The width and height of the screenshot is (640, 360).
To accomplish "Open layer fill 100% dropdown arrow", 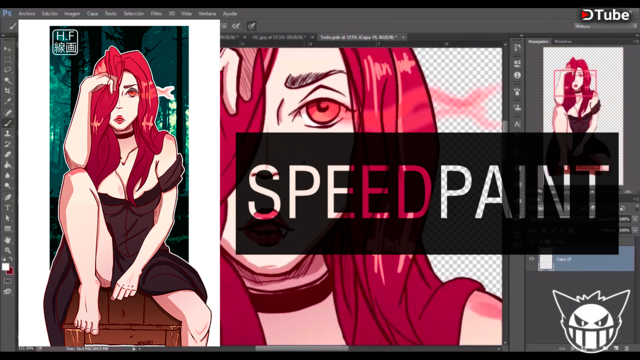I will coord(635,230).
